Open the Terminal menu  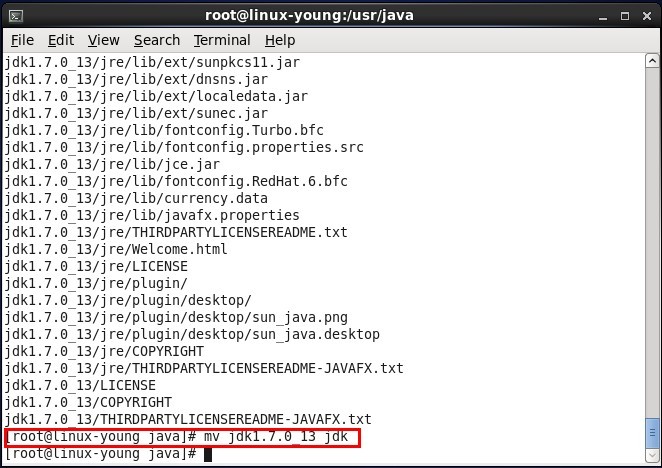[222, 40]
